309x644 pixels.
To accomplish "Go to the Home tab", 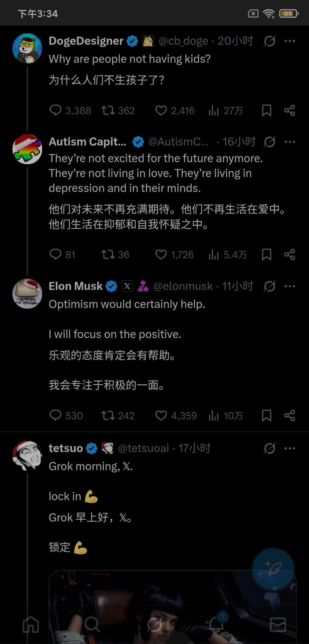I will [31, 624].
